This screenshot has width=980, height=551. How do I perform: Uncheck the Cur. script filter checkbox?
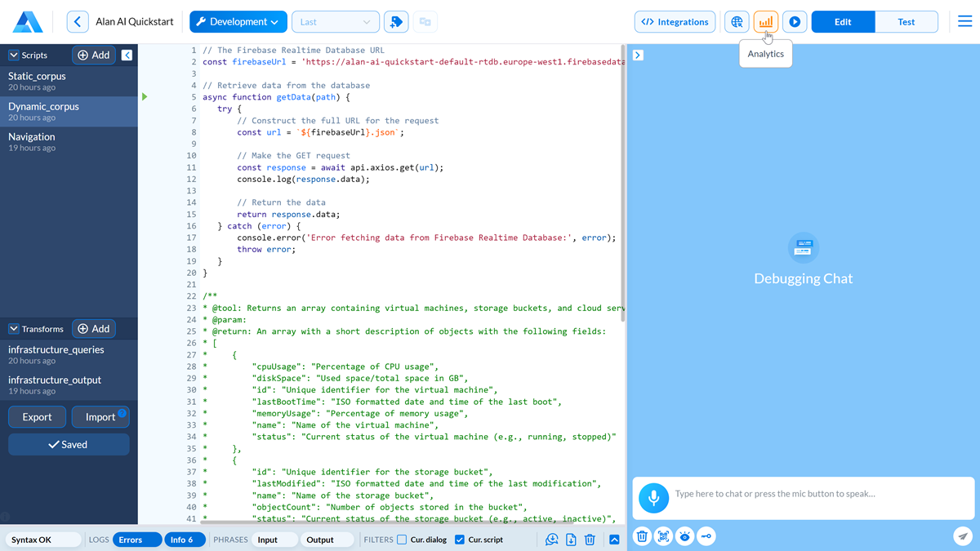[460, 540]
